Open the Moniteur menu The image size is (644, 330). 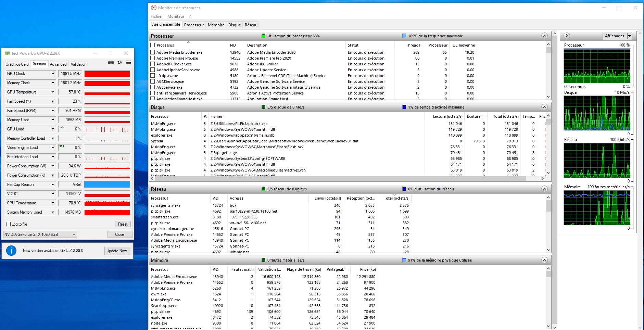coord(176,16)
